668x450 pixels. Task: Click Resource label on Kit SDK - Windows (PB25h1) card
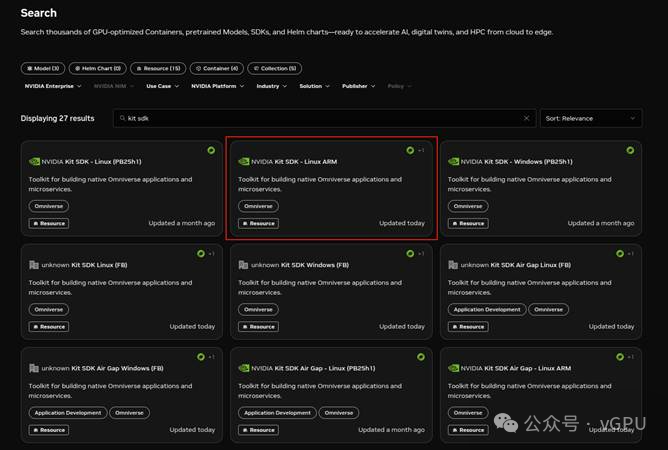(468, 223)
